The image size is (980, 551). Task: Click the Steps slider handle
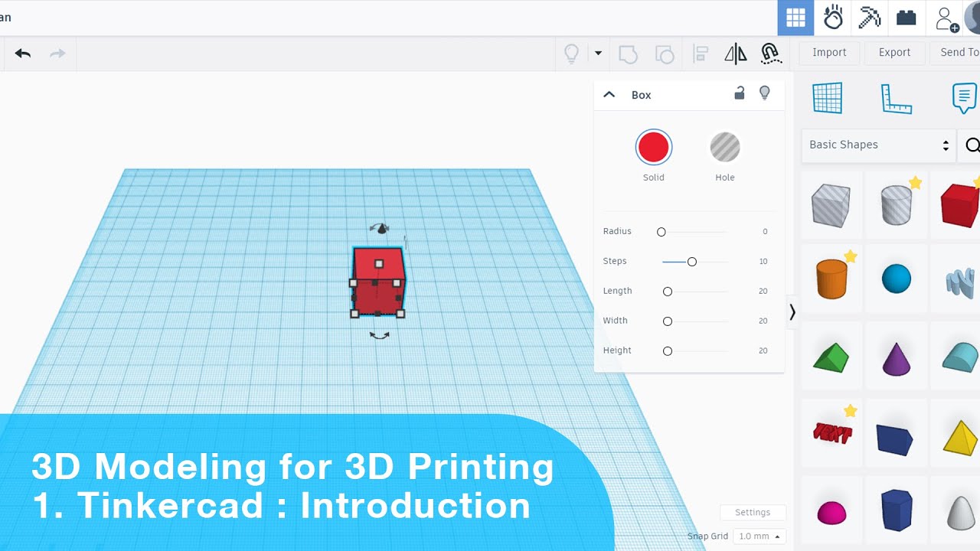692,262
